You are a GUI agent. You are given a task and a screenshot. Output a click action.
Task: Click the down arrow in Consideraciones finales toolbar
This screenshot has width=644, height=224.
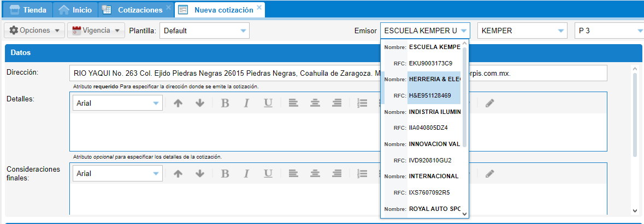point(200,173)
